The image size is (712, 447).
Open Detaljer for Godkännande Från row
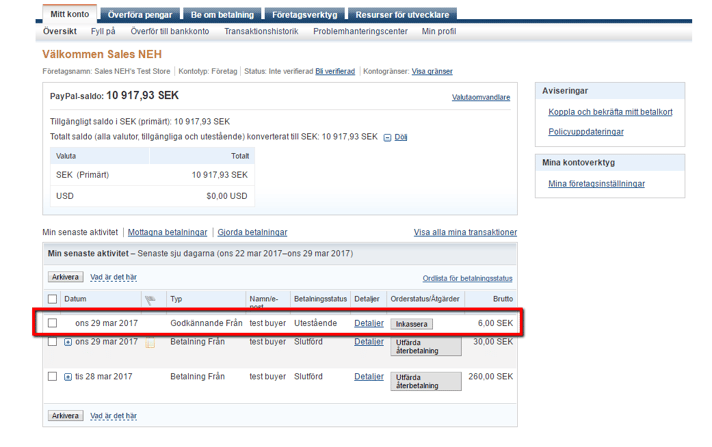(x=369, y=323)
